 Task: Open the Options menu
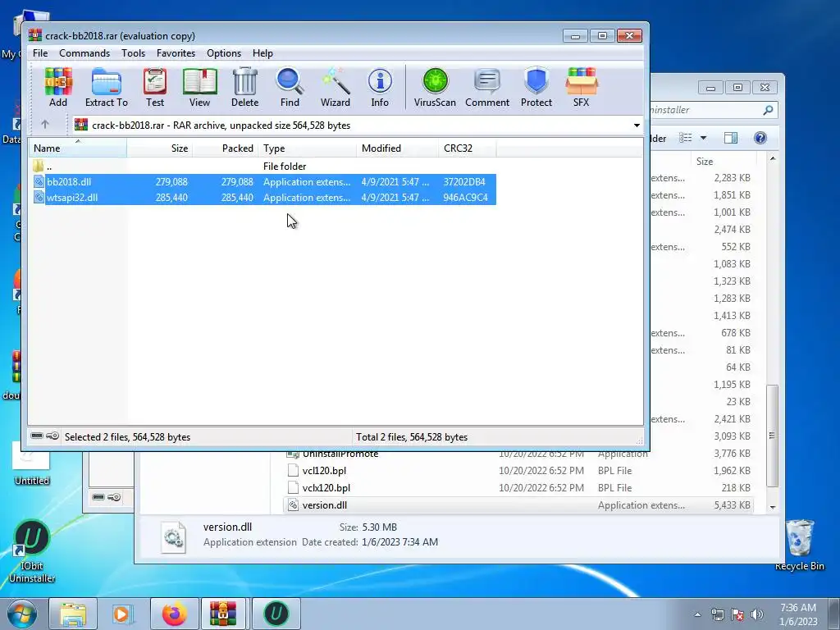point(223,53)
